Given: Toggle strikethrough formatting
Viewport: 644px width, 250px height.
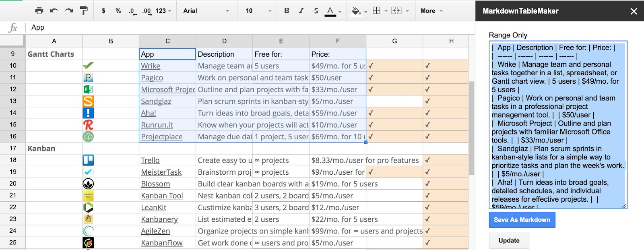Looking at the screenshot, I should coord(316,11).
